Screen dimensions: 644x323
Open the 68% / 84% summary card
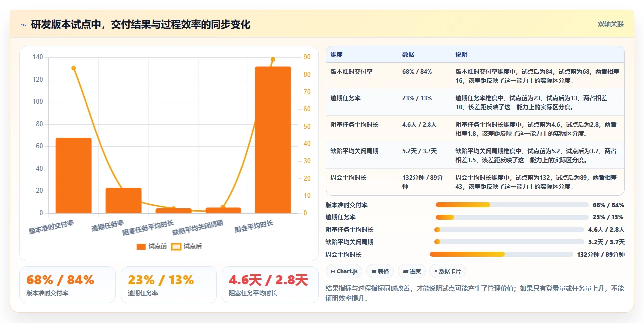tap(67, 285)
